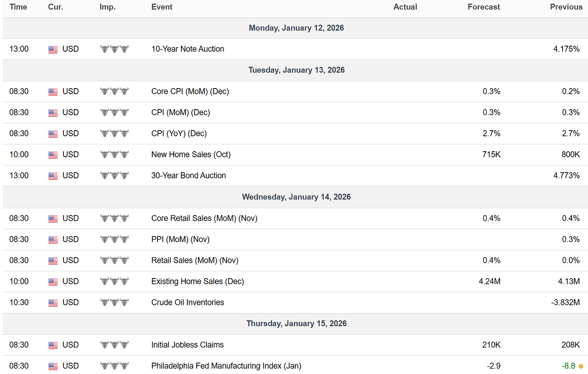Click the importance bulls for PPI (MoM) (Nov)
Viewport: 588px width, 374px height.
[x=114, y=239]
